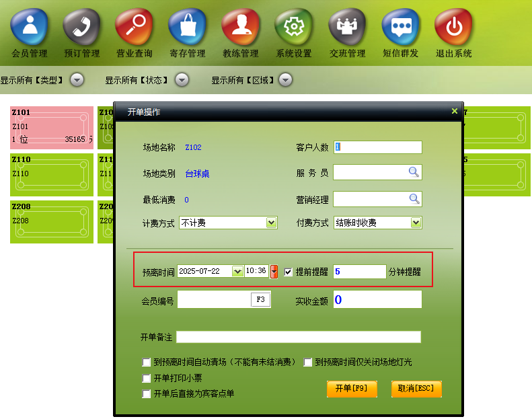Click Z102 venue name text
532x419 pixels.
pos(193,147)
